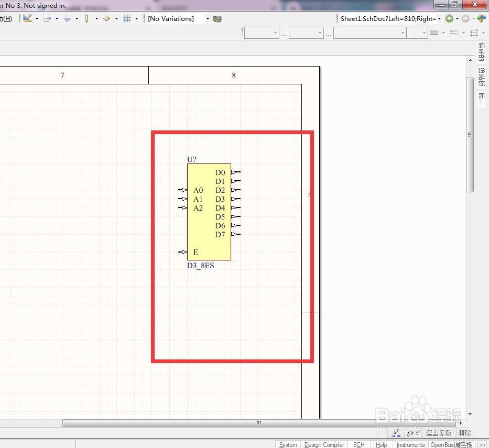Click the Sheet1.SchDoc address field
The width and height of the screenshot is (489, 448).
click(388, 19)
